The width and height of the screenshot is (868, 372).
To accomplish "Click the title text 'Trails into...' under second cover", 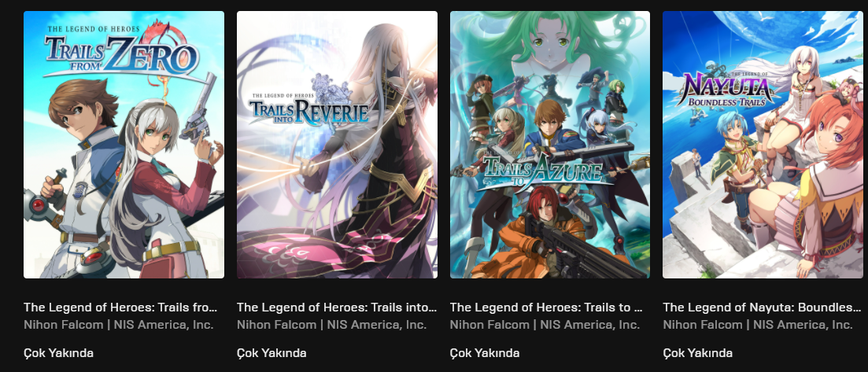I will tap(337, 308).
